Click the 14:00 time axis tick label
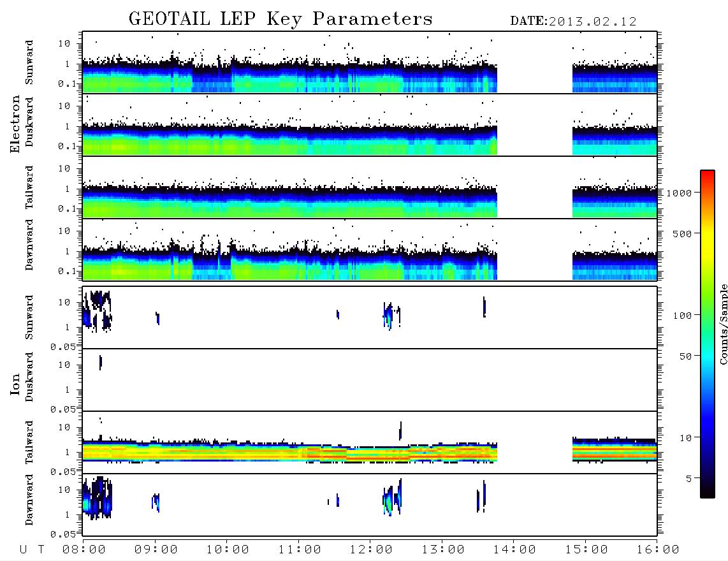The image size is (728, 561). coord(514,550)
